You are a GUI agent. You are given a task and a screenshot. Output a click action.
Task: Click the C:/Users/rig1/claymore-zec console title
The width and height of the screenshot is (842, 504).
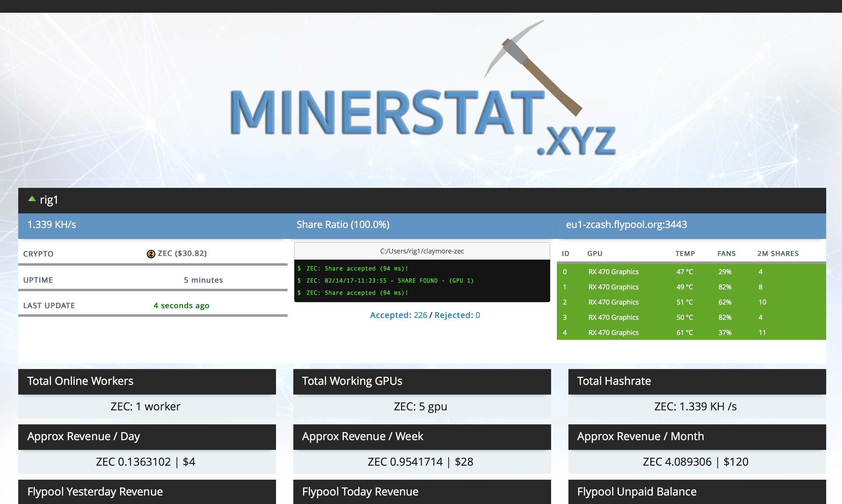422,251
